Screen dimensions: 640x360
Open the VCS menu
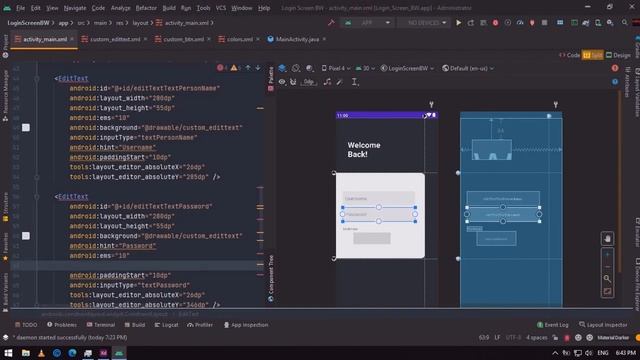221,8
